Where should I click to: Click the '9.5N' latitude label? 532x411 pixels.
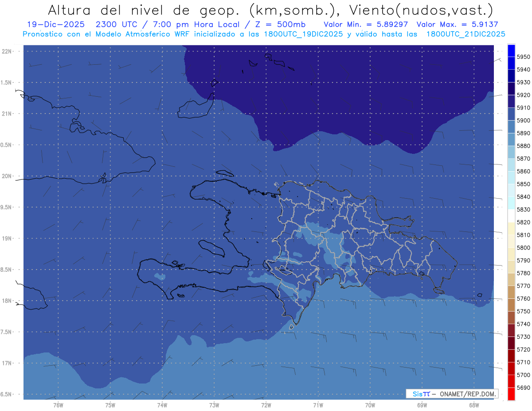click(7, 207)
